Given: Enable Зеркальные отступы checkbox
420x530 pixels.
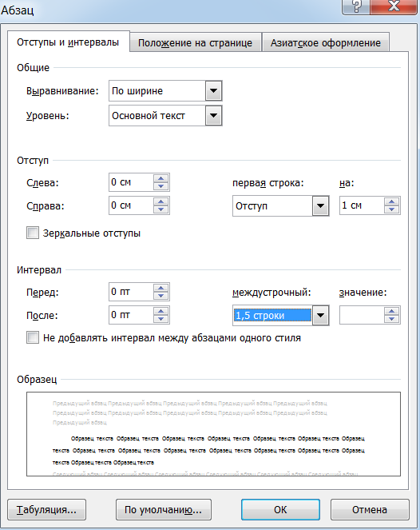Looking at the screenshot, I should coord(33,233).
